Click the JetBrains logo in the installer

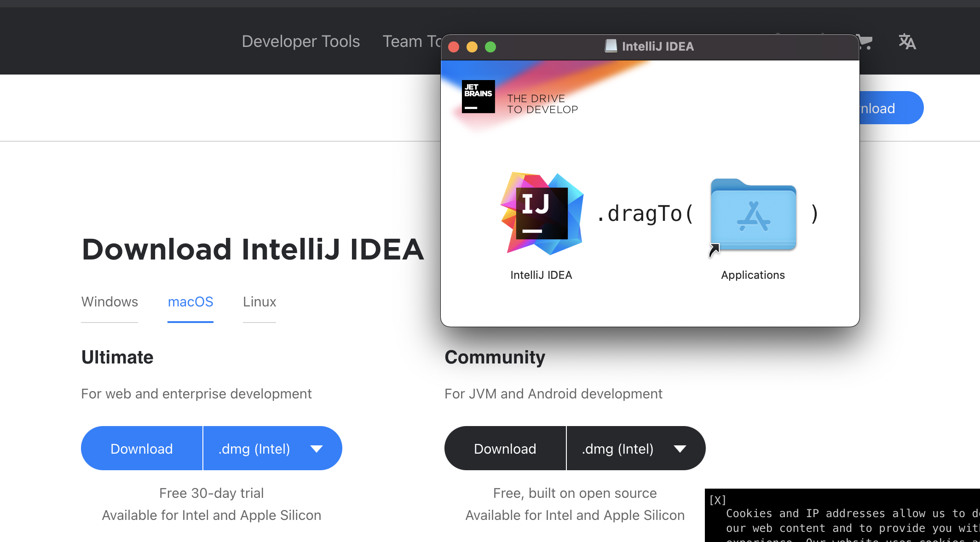click(478, 97)
